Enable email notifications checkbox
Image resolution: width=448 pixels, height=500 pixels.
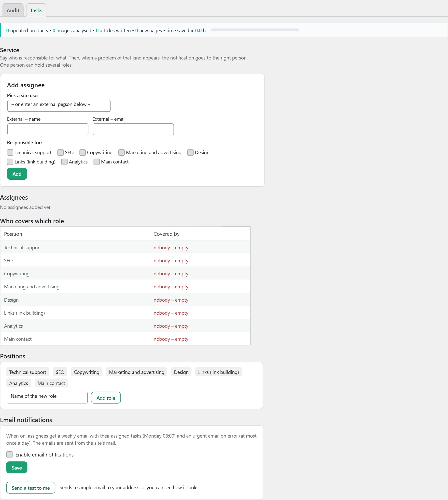9,455
